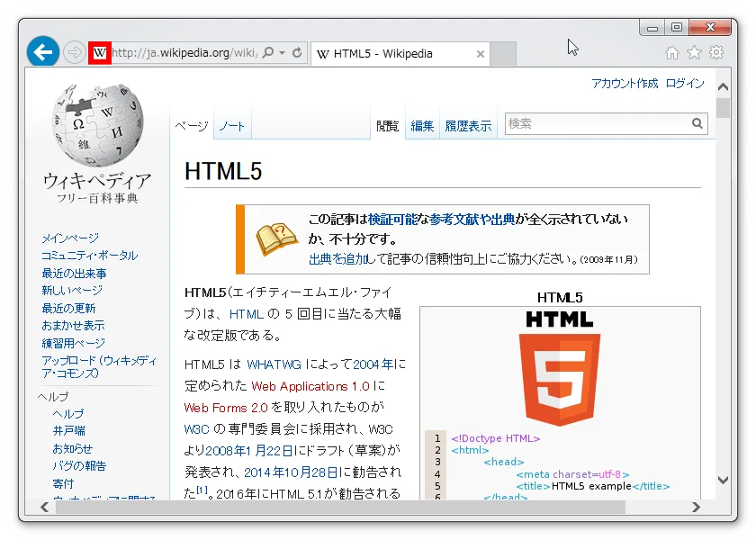Viewport: 756px width, 540px height.
Task: Click the magnifier search icon in address bar
Action: coord(268,52)
